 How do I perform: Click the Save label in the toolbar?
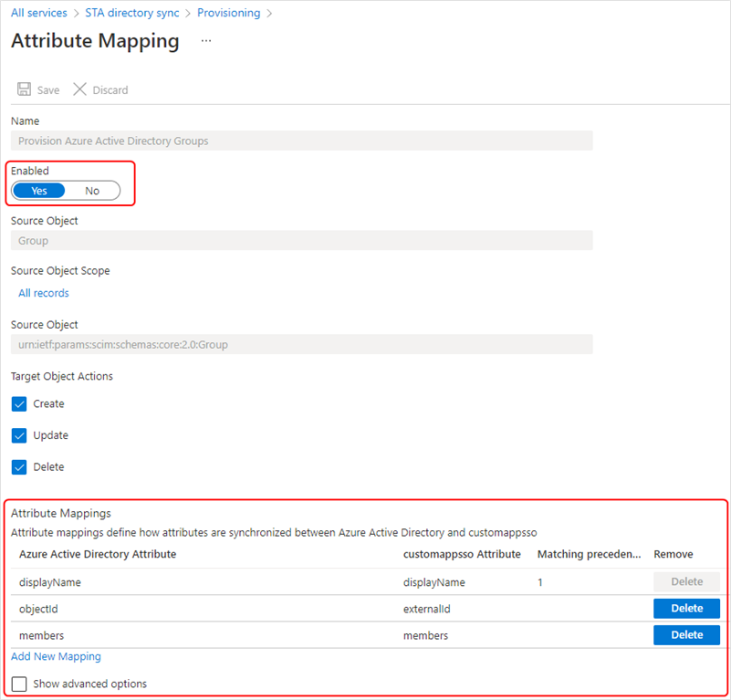point(48,90)
